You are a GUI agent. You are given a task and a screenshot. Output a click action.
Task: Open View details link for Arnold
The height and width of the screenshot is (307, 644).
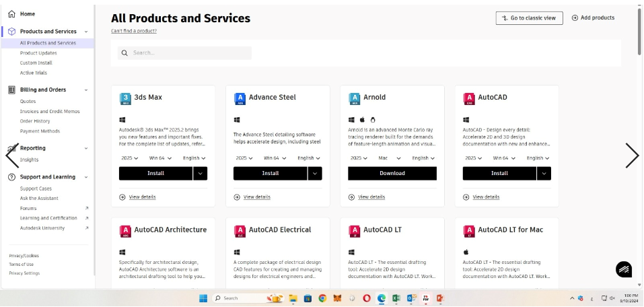[x=371, y=197]
